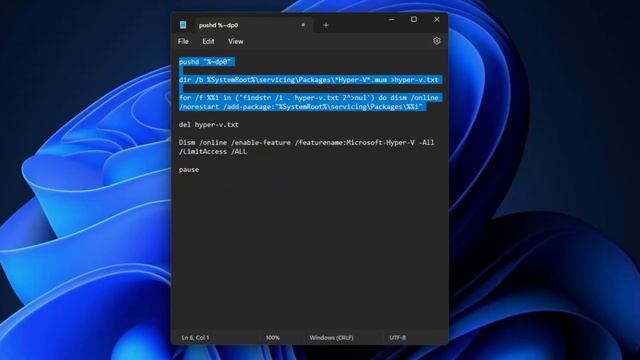Click the '/norestart /add-package' line
640x360 pixels.
tap(301, 107)
